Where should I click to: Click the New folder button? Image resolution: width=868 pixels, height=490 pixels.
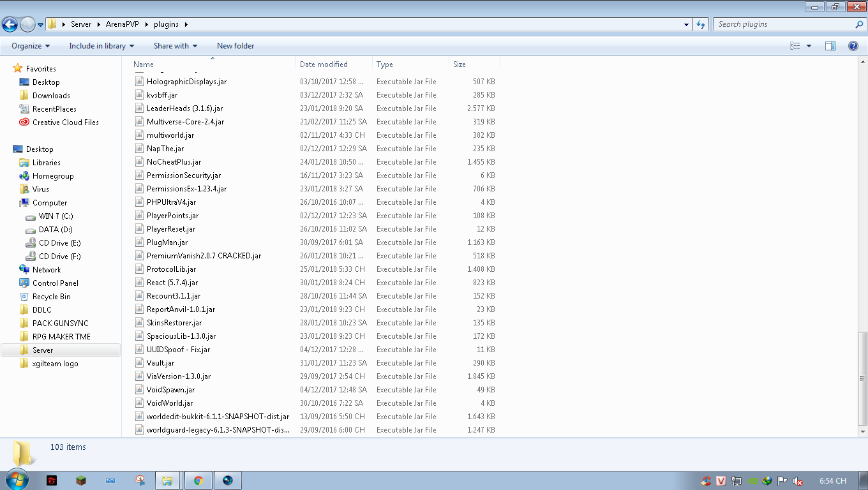pyautogui.click(x=236, y=46)
